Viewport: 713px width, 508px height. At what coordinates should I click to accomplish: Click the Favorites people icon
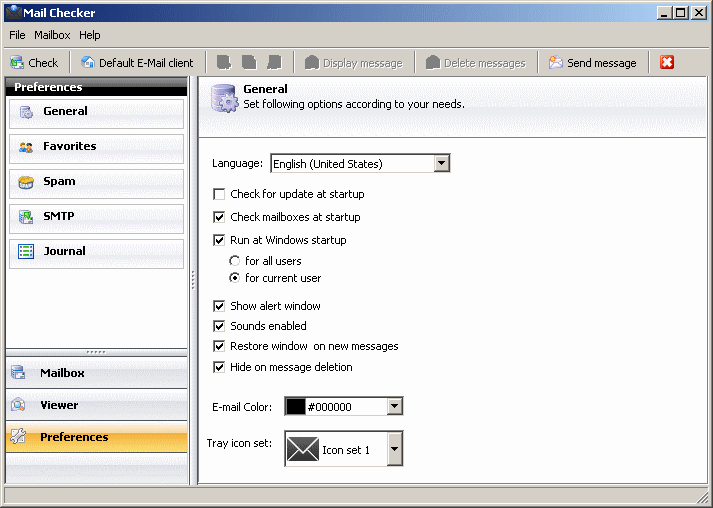(26, 147)
